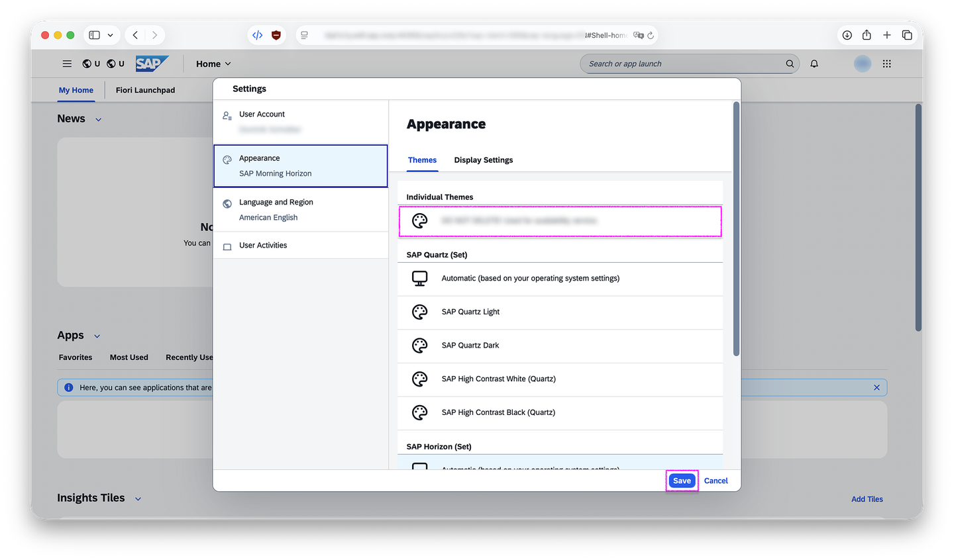Choose SAP Quartz Automatic theme
The width and height of the screenshot is (954, 560).
(x=560, y=279)
